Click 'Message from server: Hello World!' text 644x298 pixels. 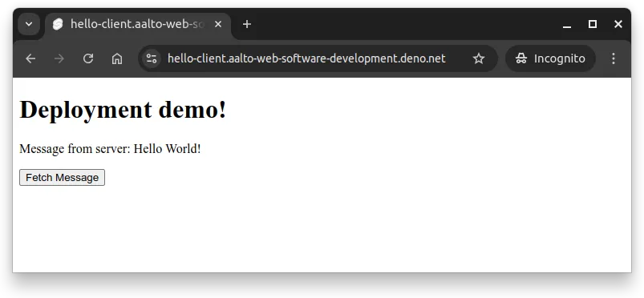(x=110, y=148)
